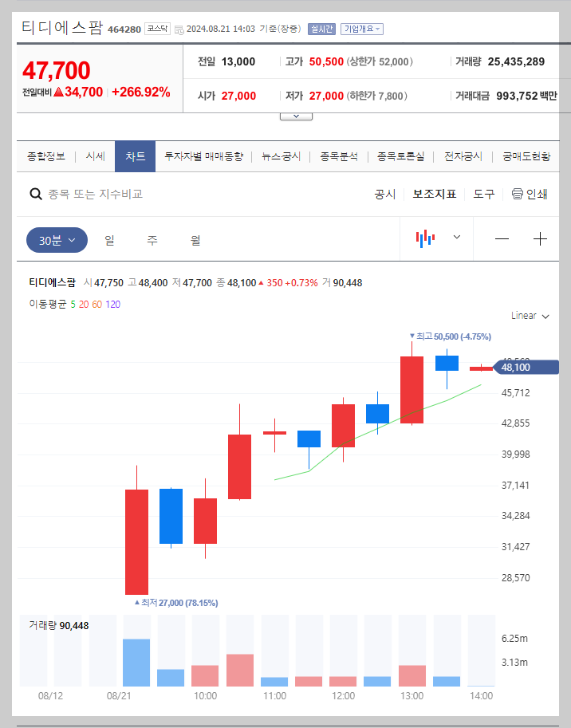Toggle the 5-period moving average line
This screenshot has height=728, width=571.
pyautogui.click(x=72, y=304)
